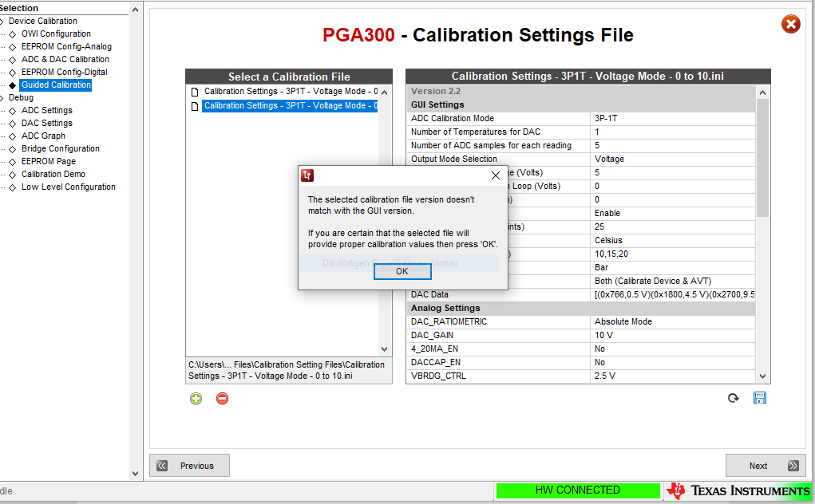The width and height of the screenshot is (815, 504).
Task: Click the Celsius value cell
Action: pos(673,240)
